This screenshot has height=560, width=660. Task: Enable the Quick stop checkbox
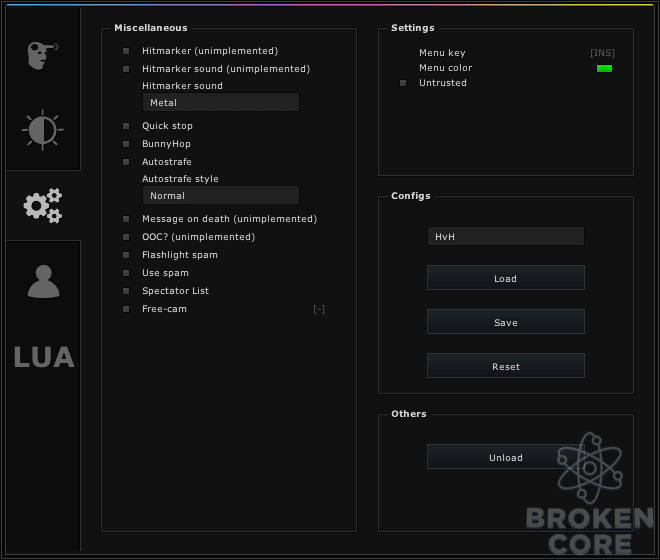tap(126, 126)
